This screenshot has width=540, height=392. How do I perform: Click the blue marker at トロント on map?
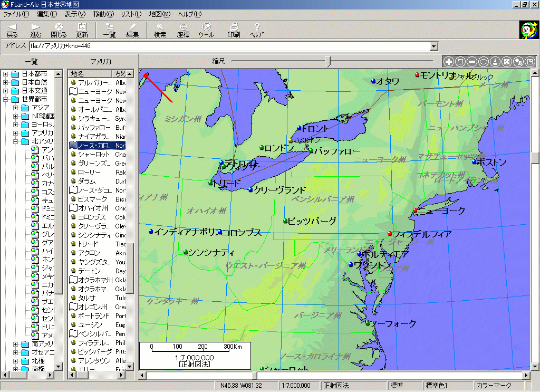[x=299, y=128]
